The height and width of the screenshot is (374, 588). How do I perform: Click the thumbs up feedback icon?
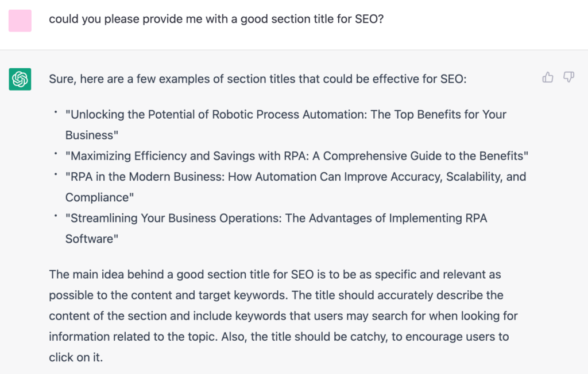click(x=547, y=77)
